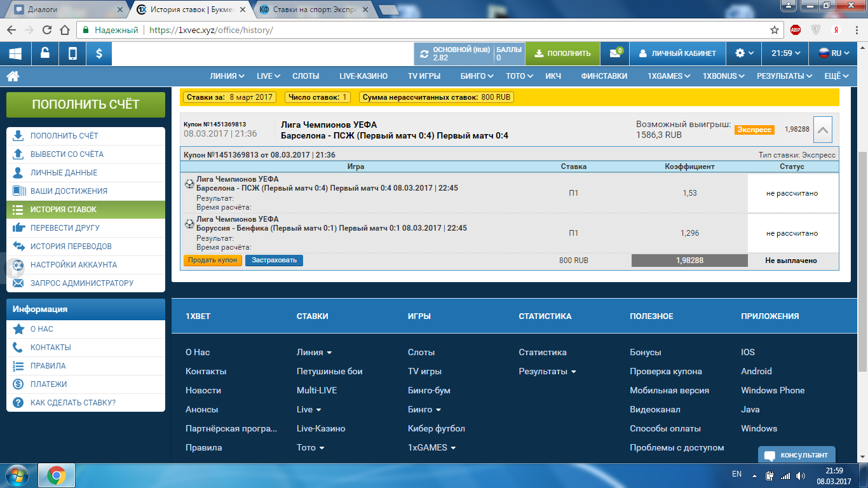Bookmark page with the star icon
The width and height of the screenshot is (868, 488).
[774, 30]
